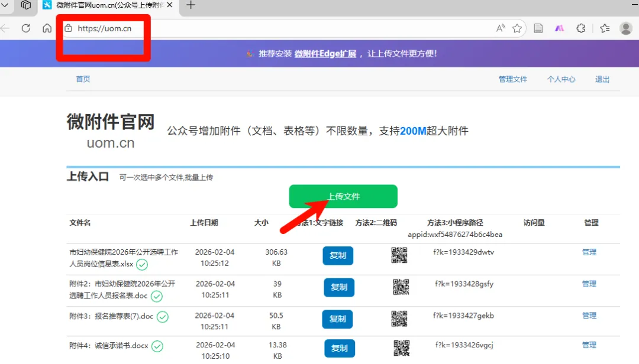The width and height of the screenshot is (639, 364).
Task: Open the read aloud icon in address bar
Action: 501,28
